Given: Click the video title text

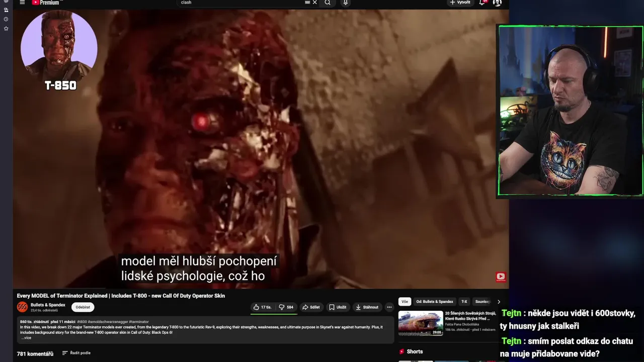Looking at the screenshot, I should click(121, 296).
